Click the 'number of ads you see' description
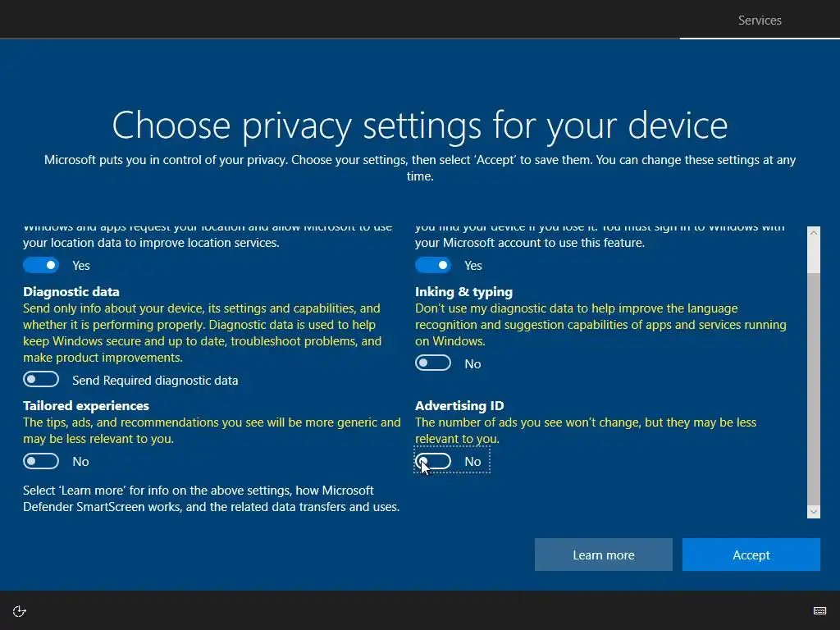This screenshot has height=630, width=840. tap(586, 430)
